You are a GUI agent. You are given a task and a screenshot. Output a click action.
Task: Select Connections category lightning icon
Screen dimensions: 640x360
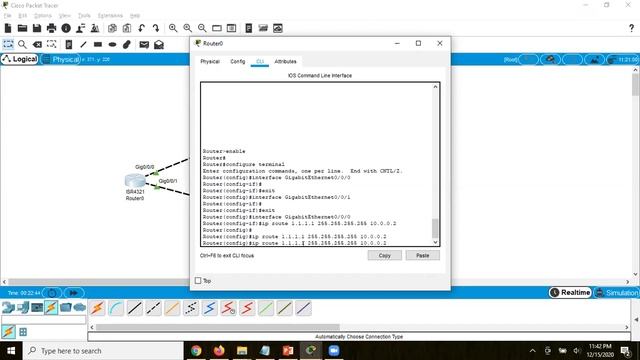tap(51, 307)
